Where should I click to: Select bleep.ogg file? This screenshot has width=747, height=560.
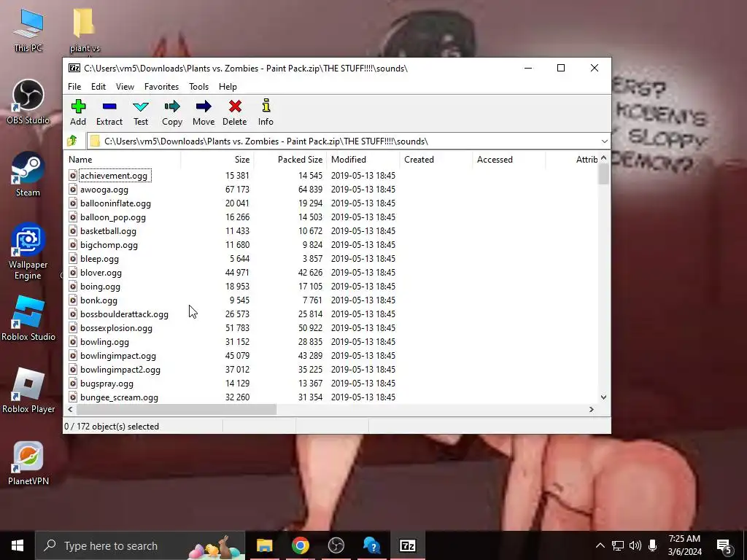click(99, 259)
